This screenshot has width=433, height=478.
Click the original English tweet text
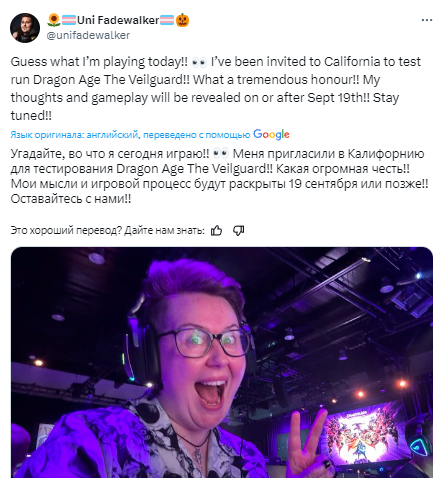pyautogui.click(x=216, y=89)
